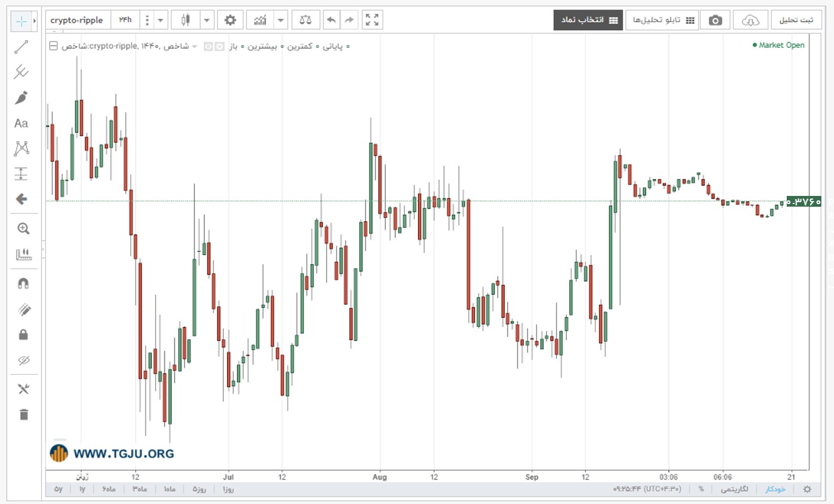Undo the last chart action
The image size is (834, 504).
(332, 20)
